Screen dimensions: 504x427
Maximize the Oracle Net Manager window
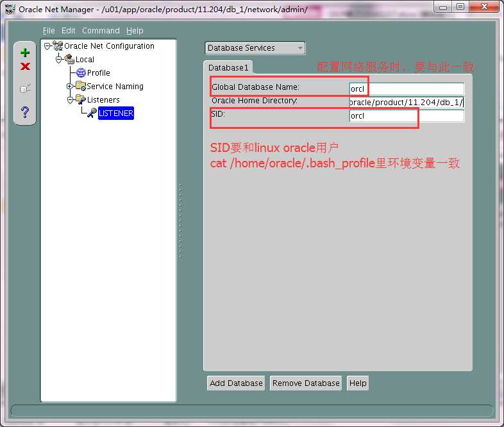[460, 7]
